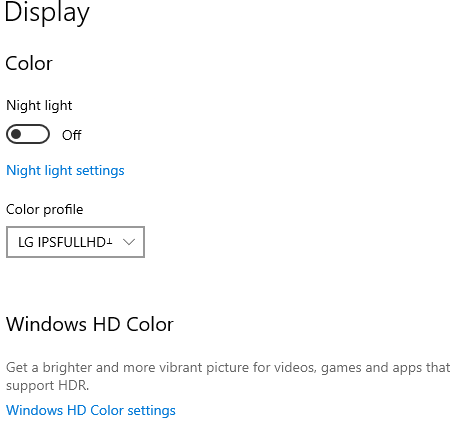462x439 pixels.
Task: Click the Color section heading
Action: (x=29, y=63)
